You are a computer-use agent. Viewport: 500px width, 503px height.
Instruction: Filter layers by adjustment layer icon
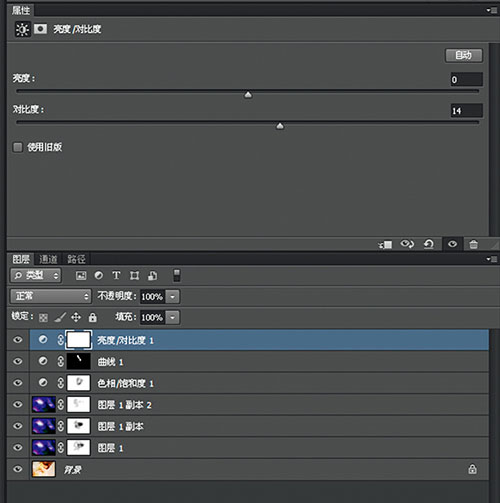point(99,275)
